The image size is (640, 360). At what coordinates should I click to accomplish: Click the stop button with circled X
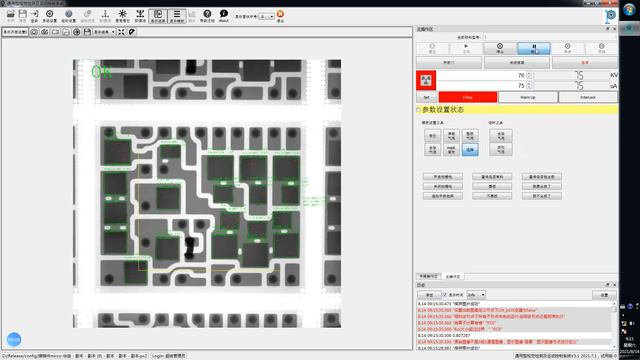[500, 48]
